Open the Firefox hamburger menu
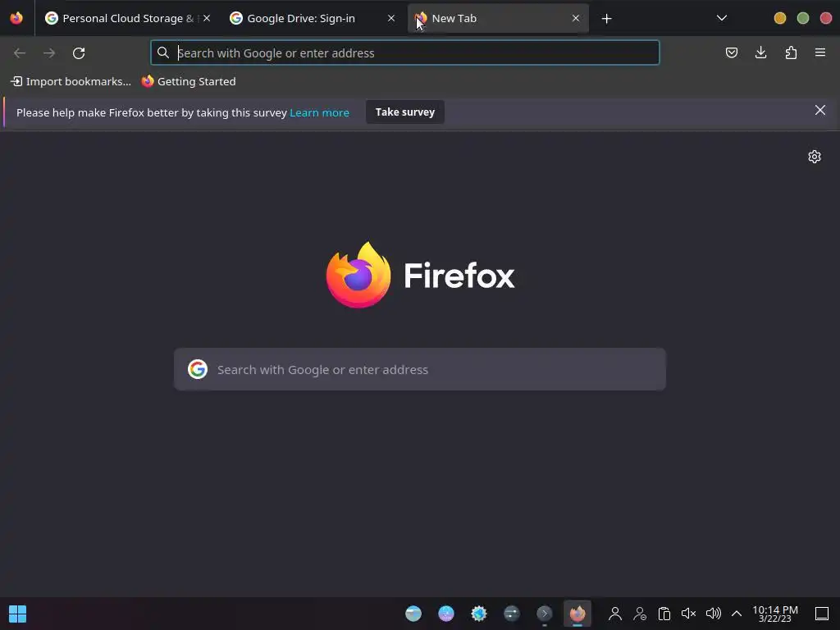 tap(820, 52)
